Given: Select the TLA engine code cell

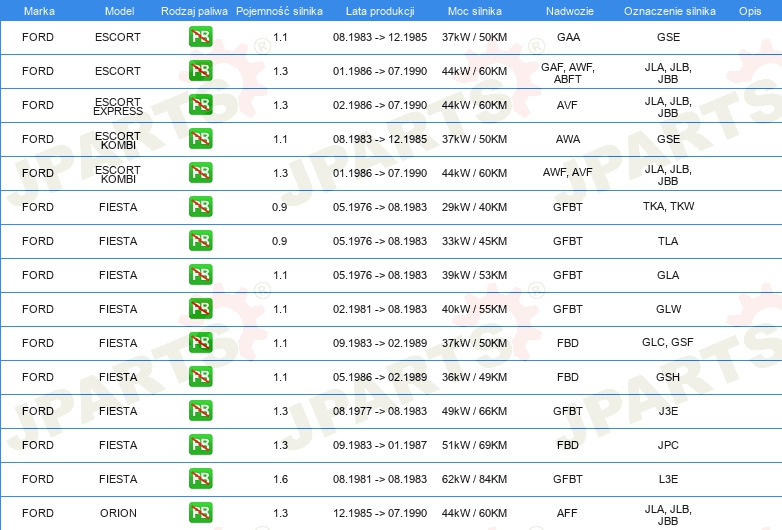Looking at the screenshot, I should pos(668,241).
